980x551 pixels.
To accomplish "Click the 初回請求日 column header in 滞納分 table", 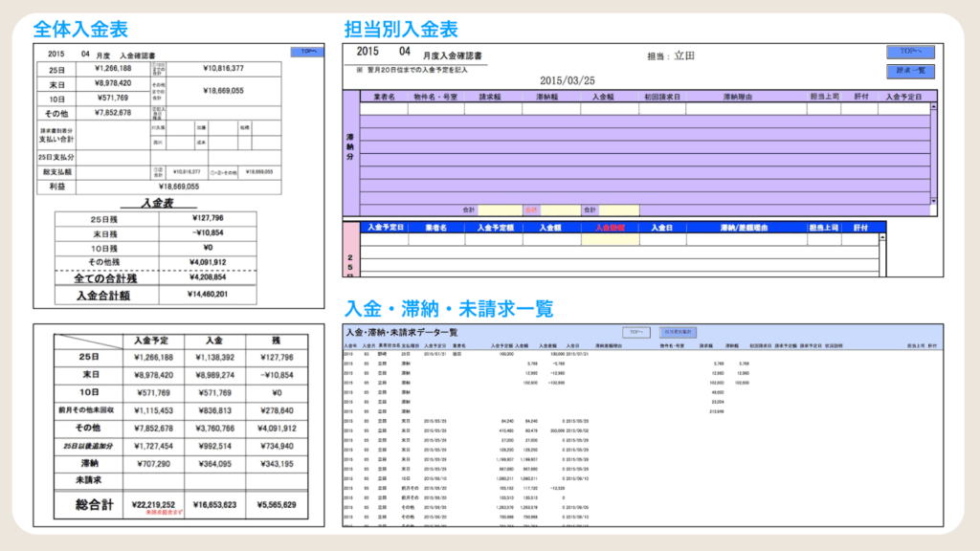I will [661, 97].
